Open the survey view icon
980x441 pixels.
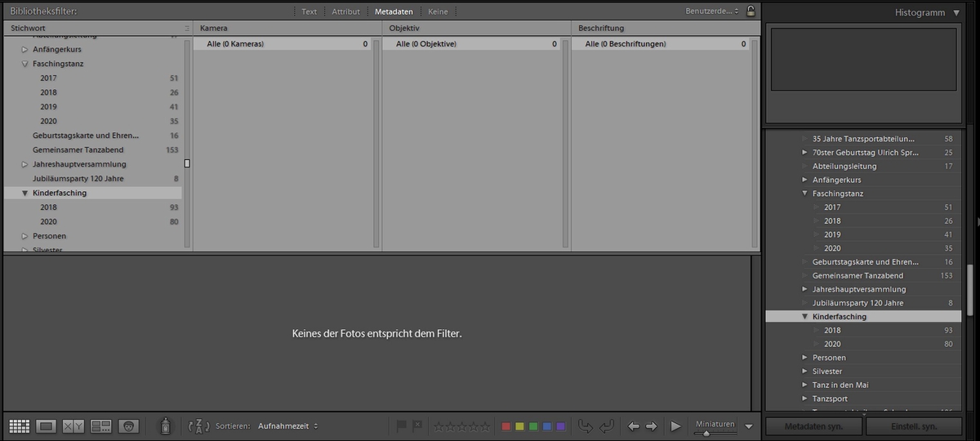(x=101, y=426)
